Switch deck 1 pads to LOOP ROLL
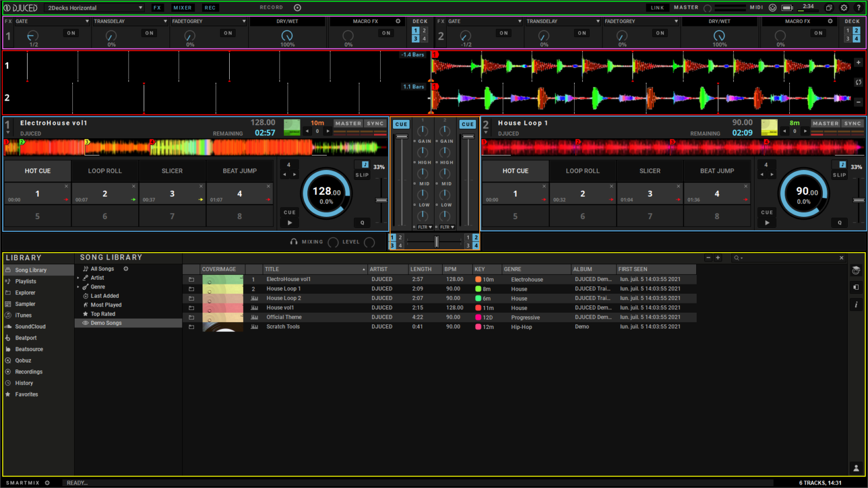 click(105, 171)
